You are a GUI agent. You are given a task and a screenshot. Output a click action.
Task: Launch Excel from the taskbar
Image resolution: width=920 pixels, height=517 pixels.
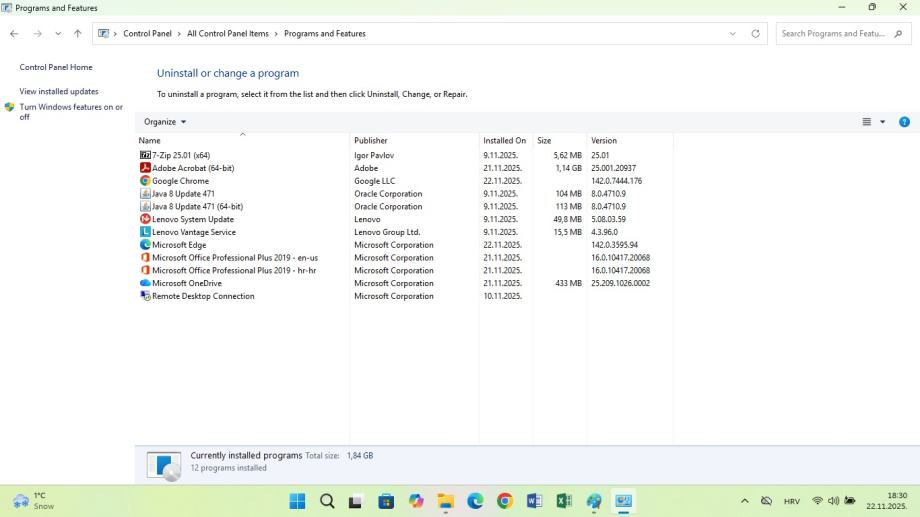pyautogui.click(x=564, y=501)
